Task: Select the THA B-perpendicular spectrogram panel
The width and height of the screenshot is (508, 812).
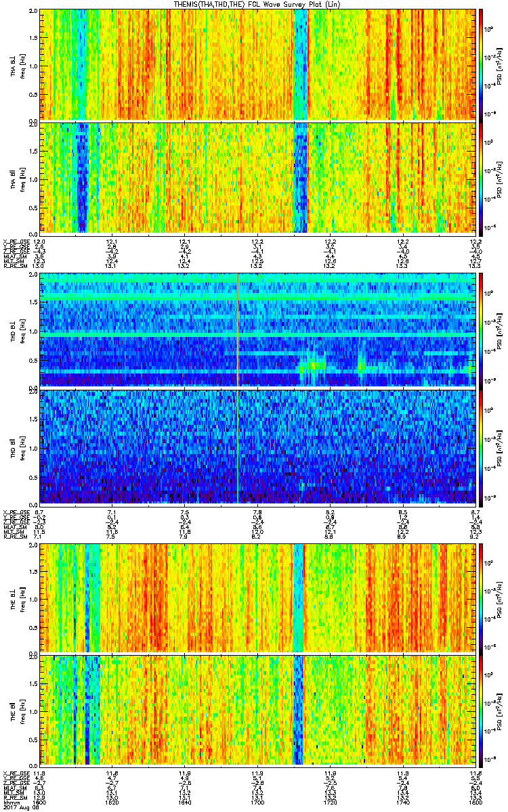Action: coord(257,65)
